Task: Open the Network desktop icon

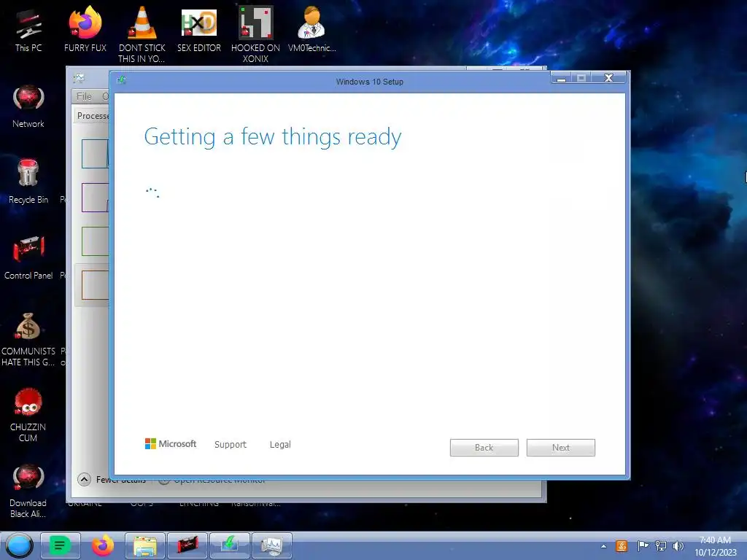Action: coord(28,106)
